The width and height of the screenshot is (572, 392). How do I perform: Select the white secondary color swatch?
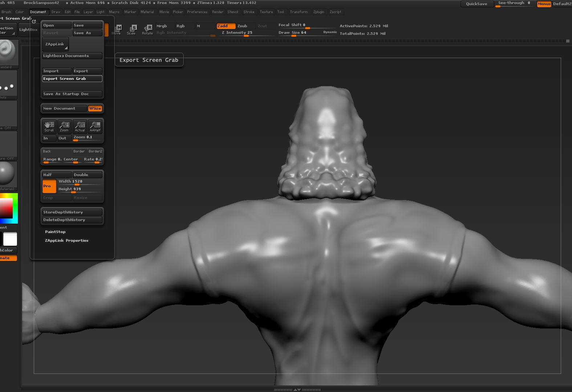tap(10, 239)
